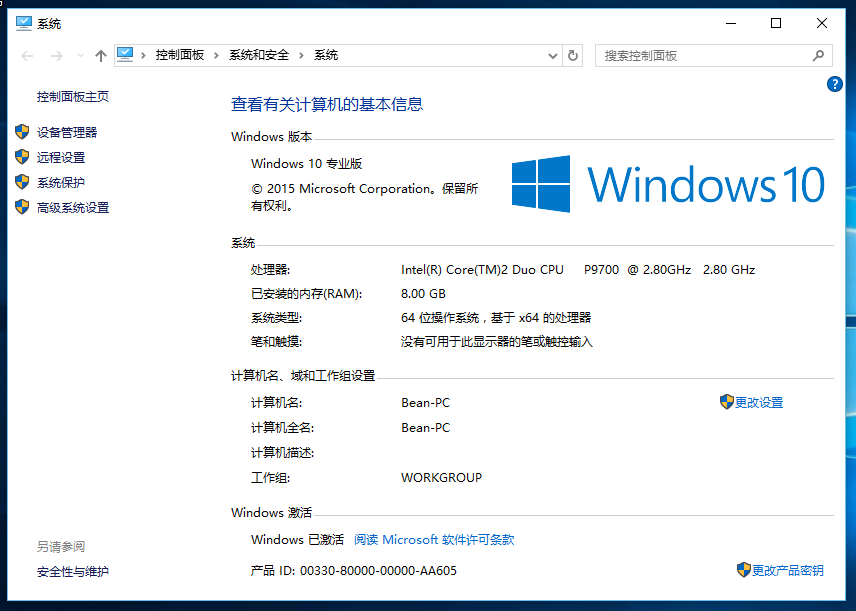This screenshot has height=611, width=856.
Task: Open 设备管理器 link
Action: click(x=67, y=132)
